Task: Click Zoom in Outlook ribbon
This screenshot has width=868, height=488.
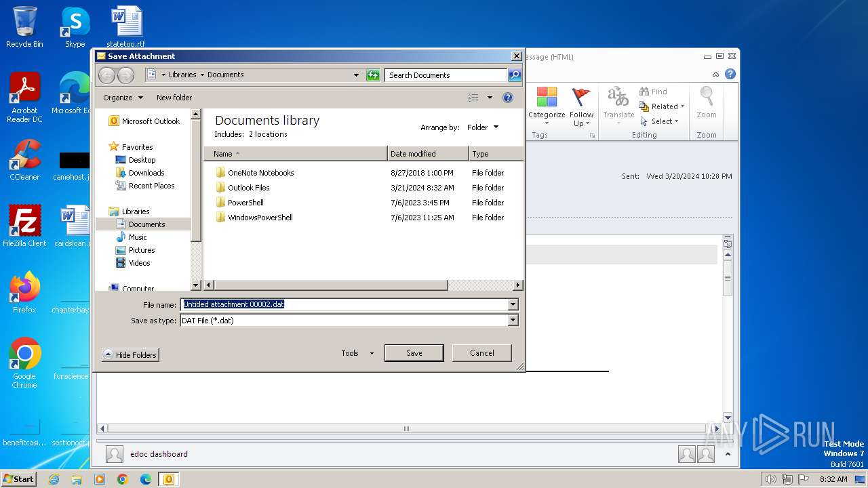Action: 707,102
